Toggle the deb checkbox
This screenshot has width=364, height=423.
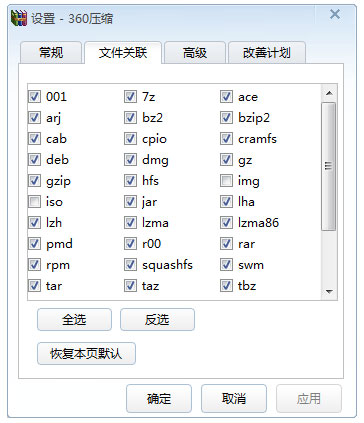(x=34, y=160)
